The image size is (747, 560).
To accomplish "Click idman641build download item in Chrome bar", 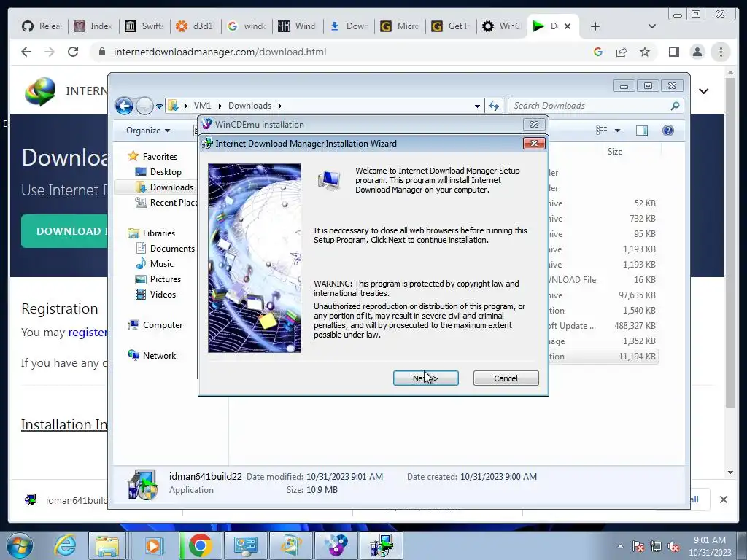I will pos(66,500).
